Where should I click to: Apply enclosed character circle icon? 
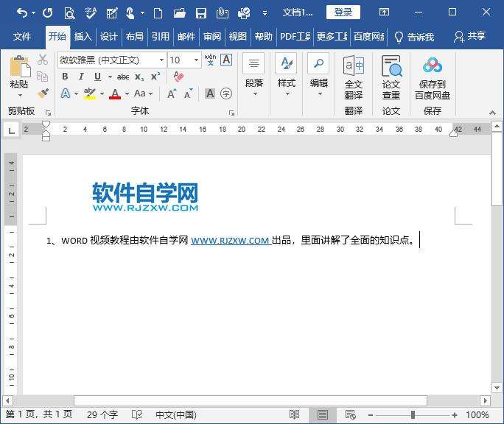226,93
